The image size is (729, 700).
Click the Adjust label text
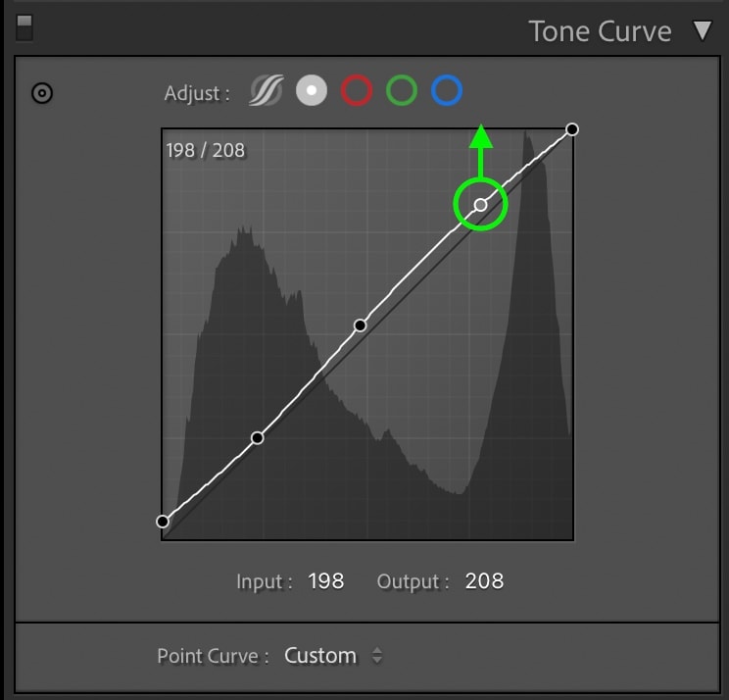(x=197, y=93)
